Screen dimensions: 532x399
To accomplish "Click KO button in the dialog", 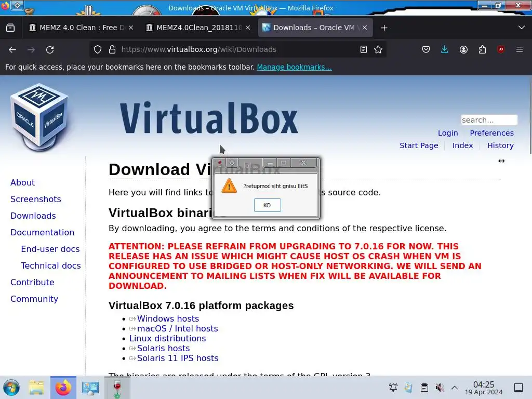I will (x=268, y=205).
